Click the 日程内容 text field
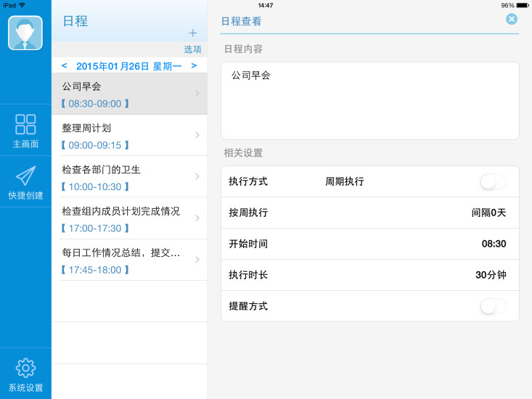532x399 pixels. click(369, 100)
